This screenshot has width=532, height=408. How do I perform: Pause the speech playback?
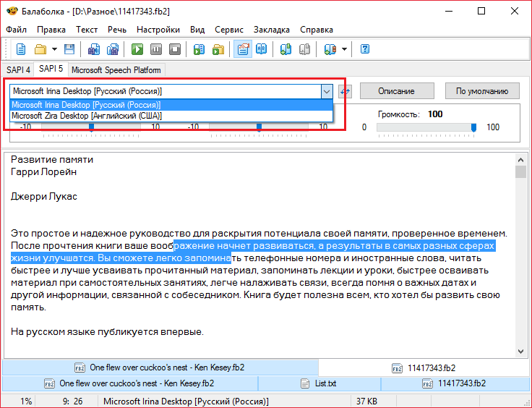tap(156, 49)
